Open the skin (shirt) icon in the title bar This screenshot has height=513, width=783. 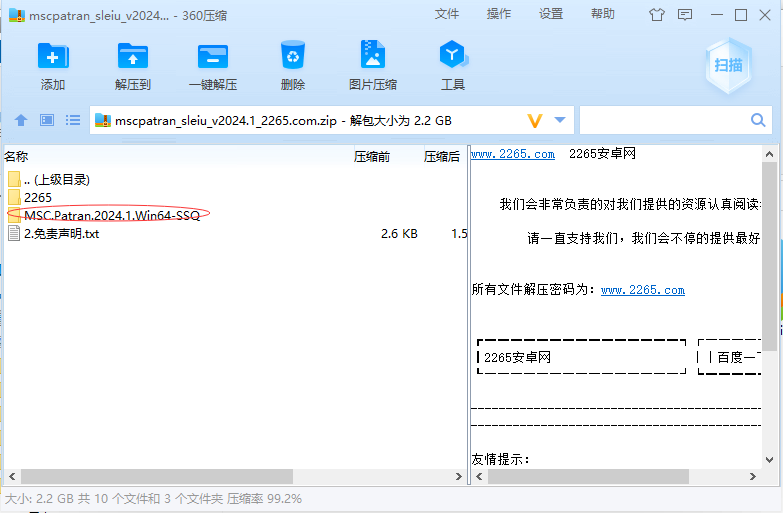657,15
